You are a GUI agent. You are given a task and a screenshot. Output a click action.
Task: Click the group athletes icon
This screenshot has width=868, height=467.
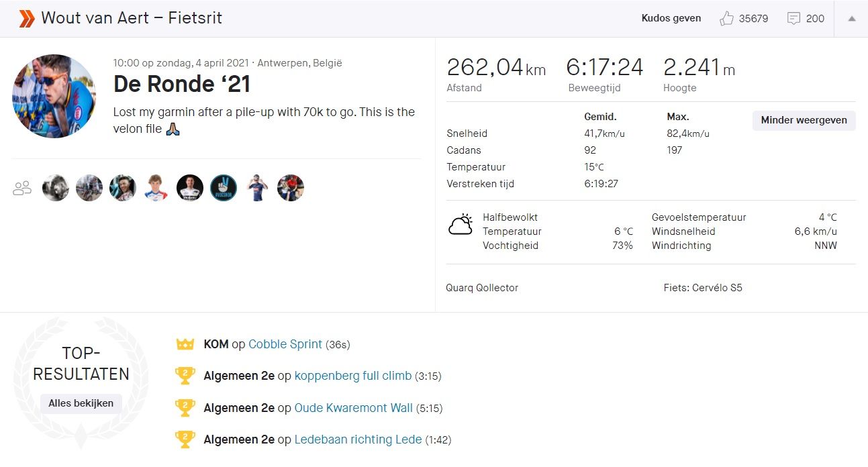click(22, 189)
